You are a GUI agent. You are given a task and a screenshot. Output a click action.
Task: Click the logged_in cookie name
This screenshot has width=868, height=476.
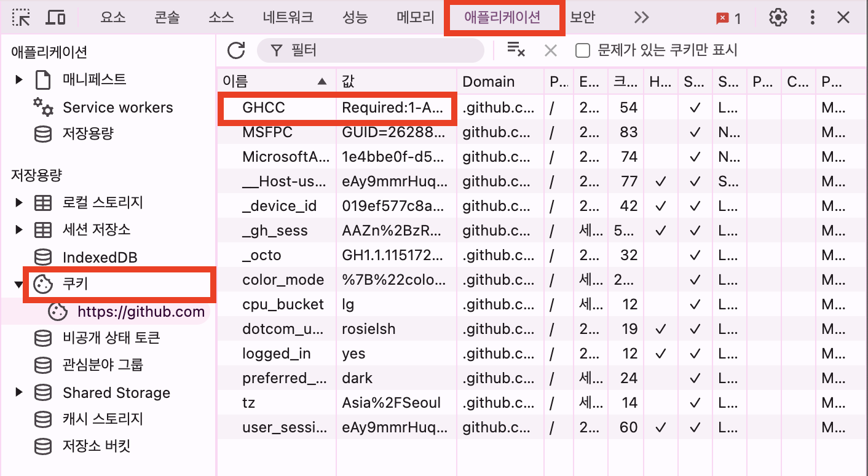[277, 354]
